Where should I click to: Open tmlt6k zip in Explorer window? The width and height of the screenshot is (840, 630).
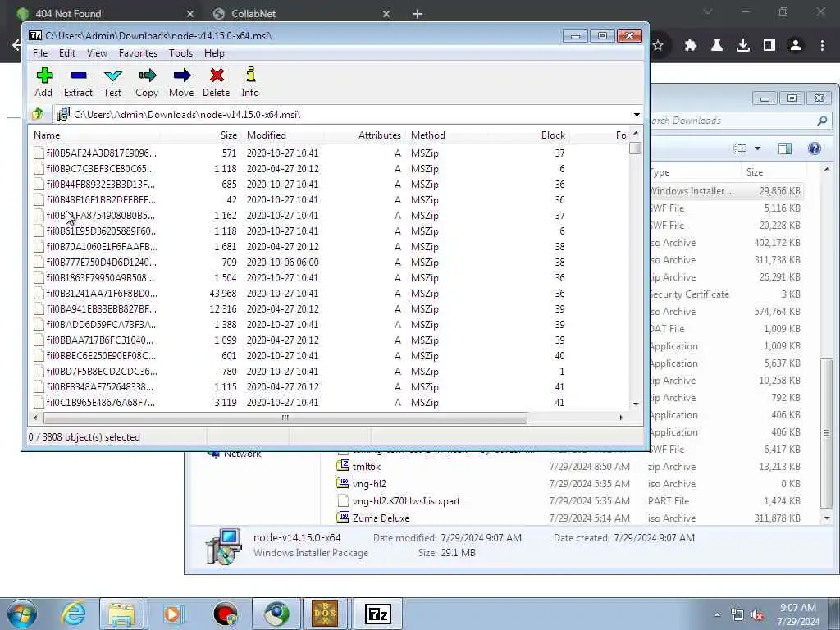(367, 467)
